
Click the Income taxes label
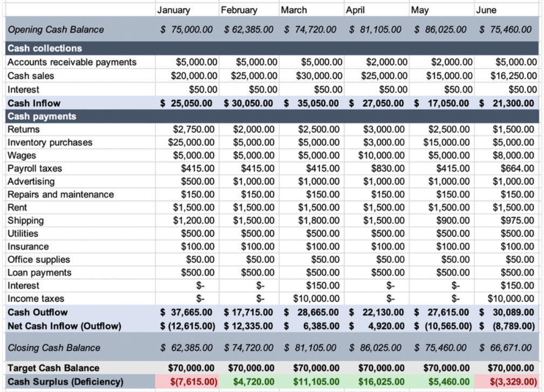[36, 299]
